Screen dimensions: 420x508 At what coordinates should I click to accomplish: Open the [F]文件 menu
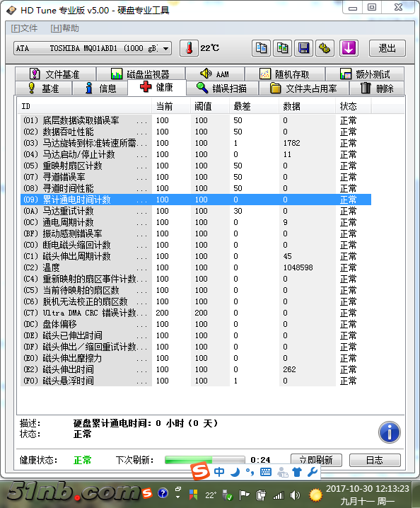[24, 28]
